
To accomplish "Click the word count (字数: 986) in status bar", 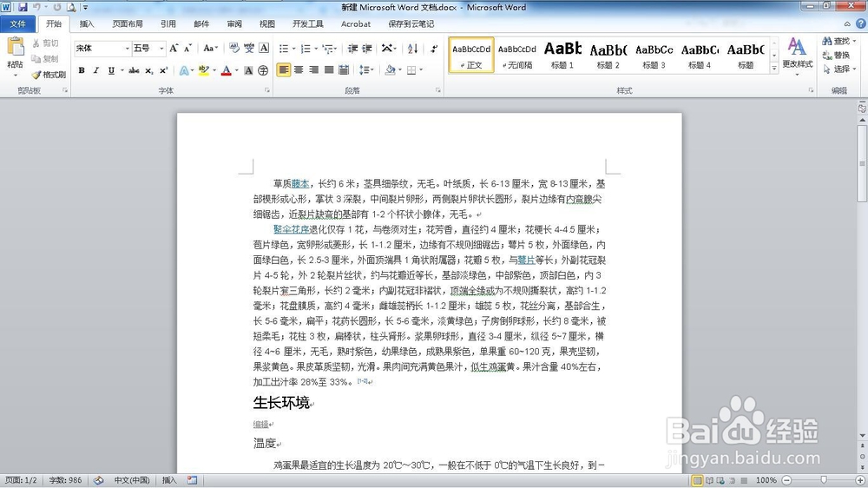I will pyautogui.click(x=65, y=480).
